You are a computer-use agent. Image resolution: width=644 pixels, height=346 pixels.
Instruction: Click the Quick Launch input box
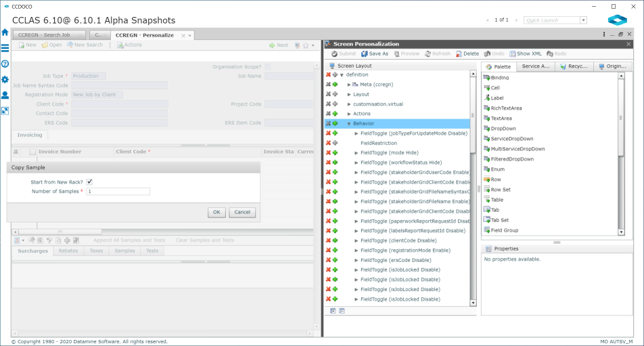point(552,20)
